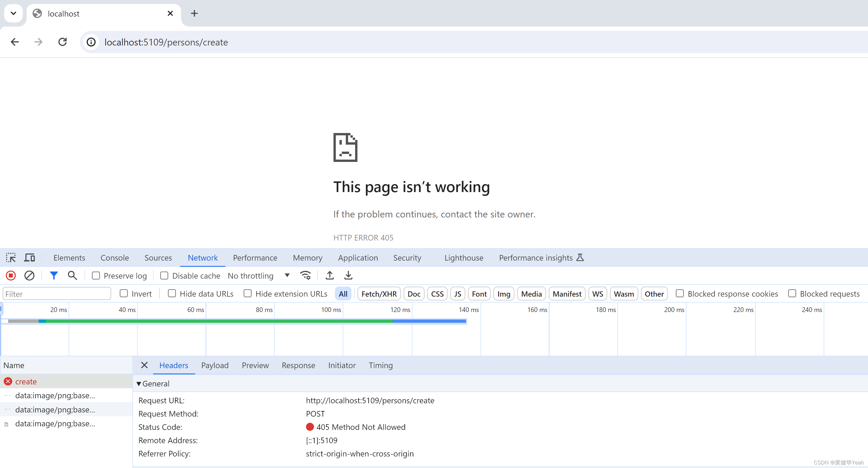This screenshot has height=468, width=868.
Task: Collapse the General headers section
Action: coord(139,383)
